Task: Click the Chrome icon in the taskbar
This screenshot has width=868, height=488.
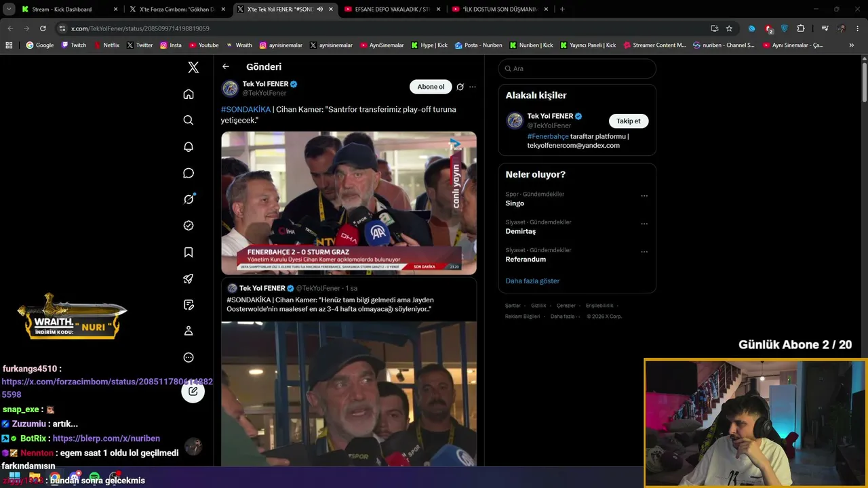Action: pos(54,477)
